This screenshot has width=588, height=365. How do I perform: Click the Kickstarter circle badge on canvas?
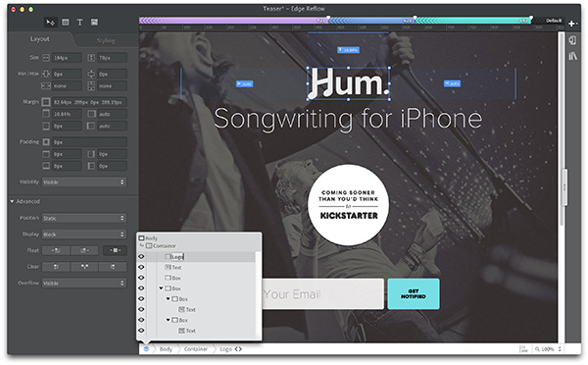[348, 205]
